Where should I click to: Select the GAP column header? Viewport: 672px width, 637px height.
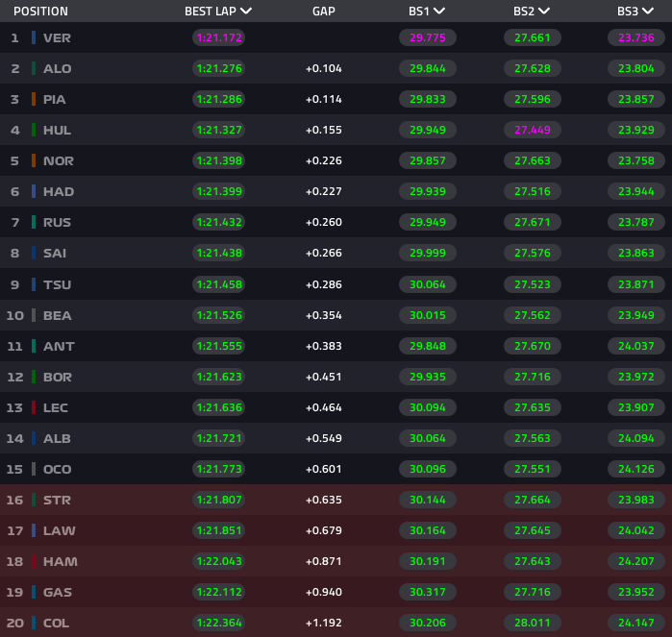point(324,12)
